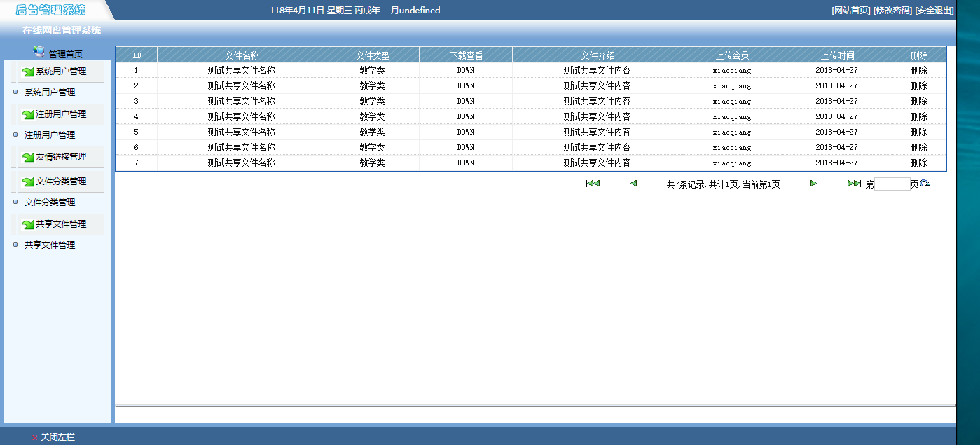Click DOWN link in row 5
980x445 pixels.
[466, 132]
